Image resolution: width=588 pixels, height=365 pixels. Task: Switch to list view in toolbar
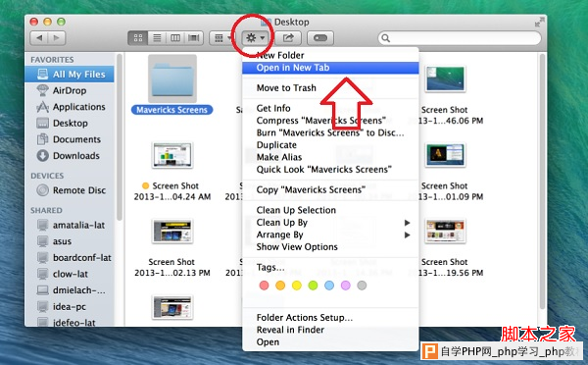pos(157,38)
